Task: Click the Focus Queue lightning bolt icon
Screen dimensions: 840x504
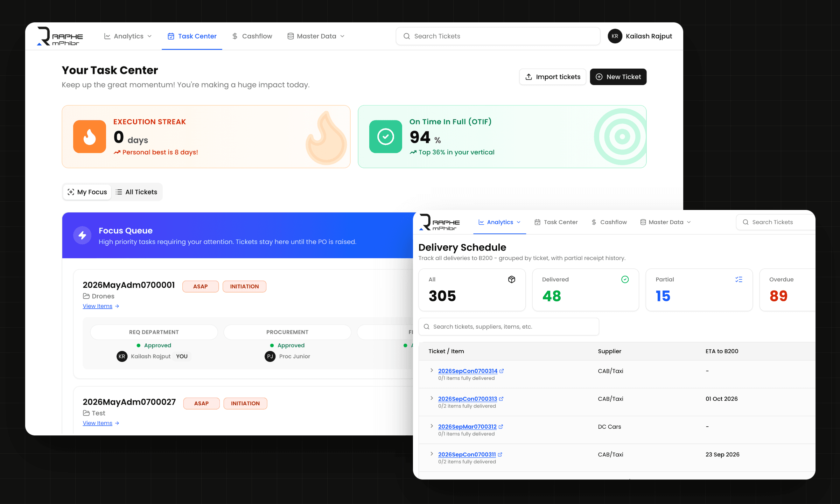Action: 82,236
